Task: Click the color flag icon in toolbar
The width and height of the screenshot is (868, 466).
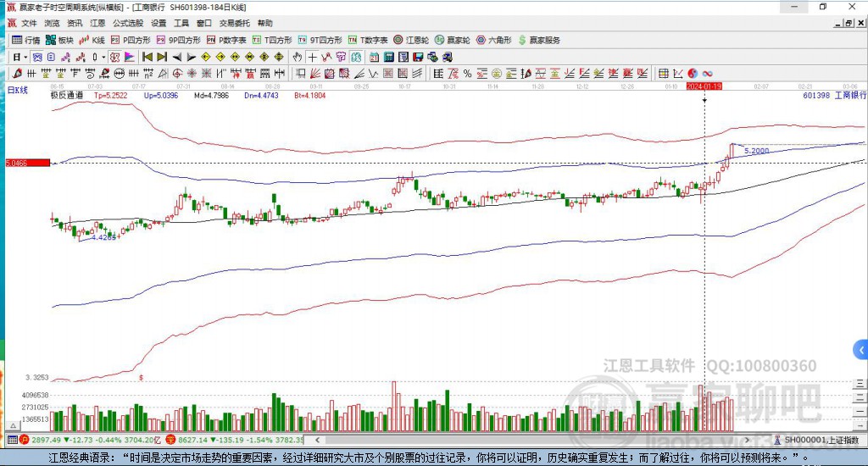Action: [x=129, y=57]
